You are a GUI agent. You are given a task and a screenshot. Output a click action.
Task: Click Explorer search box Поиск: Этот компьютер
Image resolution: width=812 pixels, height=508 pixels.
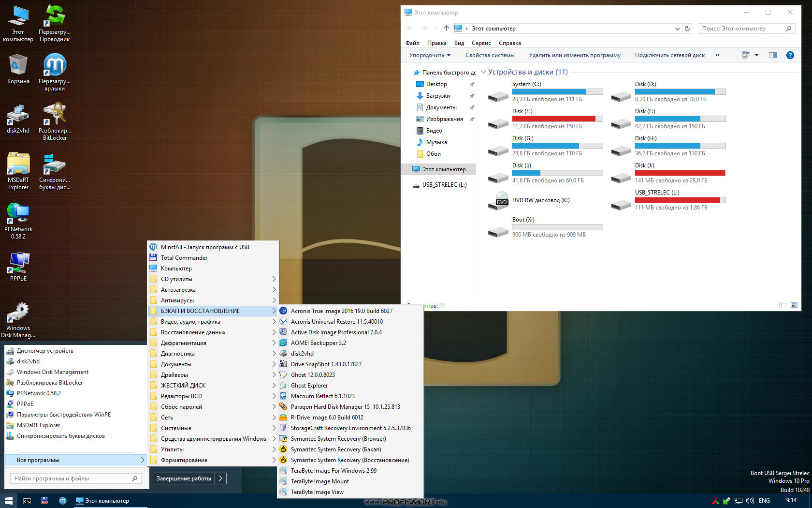[747, 29]
